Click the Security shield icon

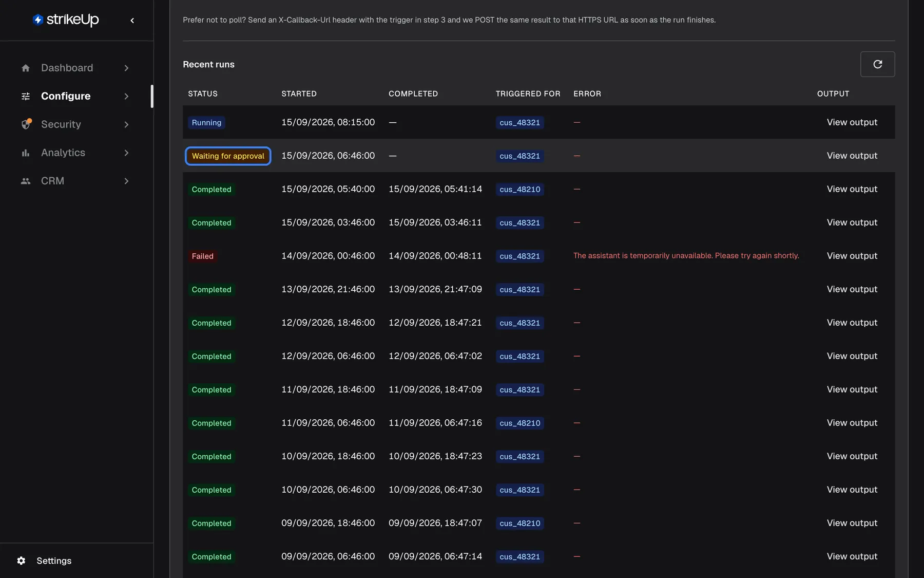click(x=26, y=124)
